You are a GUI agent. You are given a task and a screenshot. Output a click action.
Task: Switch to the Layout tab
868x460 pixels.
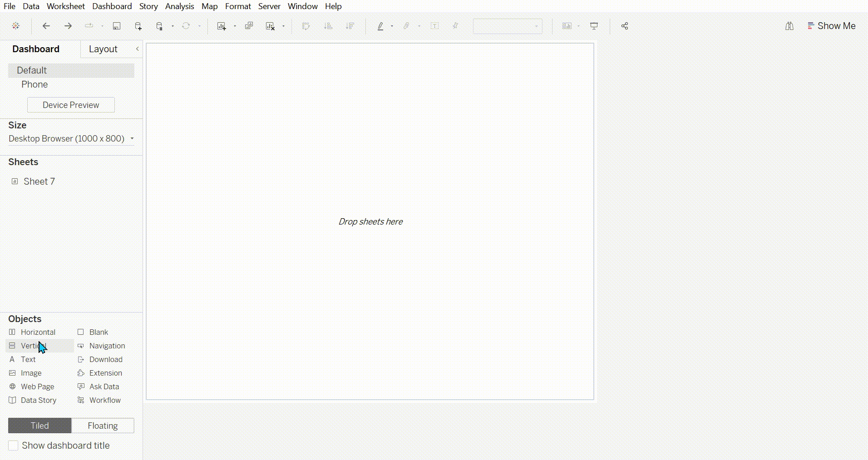click(x=103, y=49)
